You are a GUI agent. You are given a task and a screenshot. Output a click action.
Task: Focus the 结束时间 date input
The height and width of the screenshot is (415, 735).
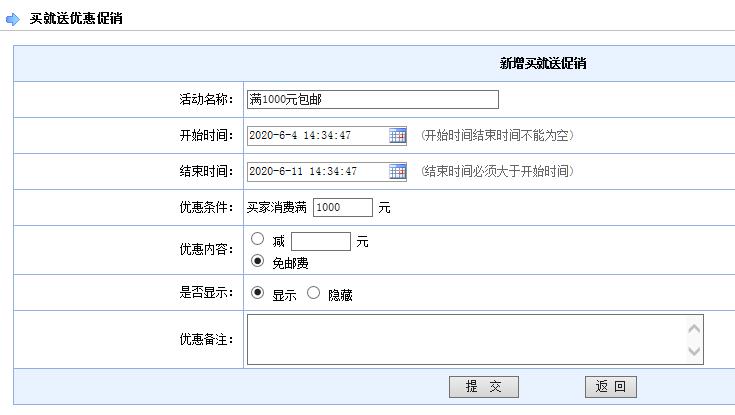coord(317,172)
